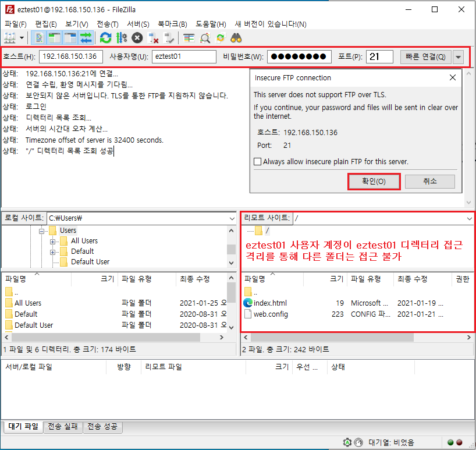Click the red activity LED
Viewport: 476px width, 450px height.
(x=460, y=442)
